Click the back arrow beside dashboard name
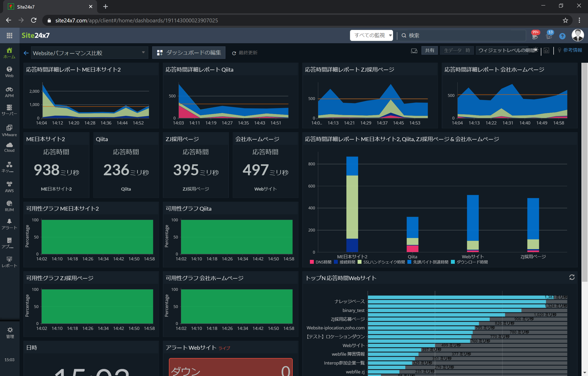This screenshot has height=376, width=588. 26,53
